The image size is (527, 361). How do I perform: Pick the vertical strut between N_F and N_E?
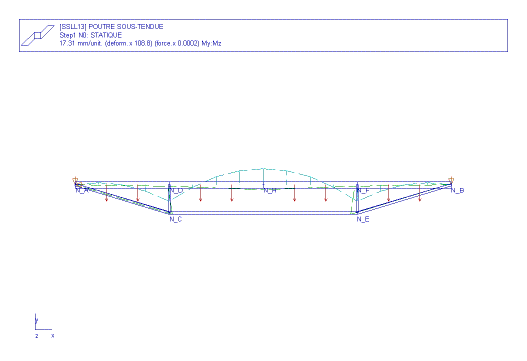click(x=357, y=198)
